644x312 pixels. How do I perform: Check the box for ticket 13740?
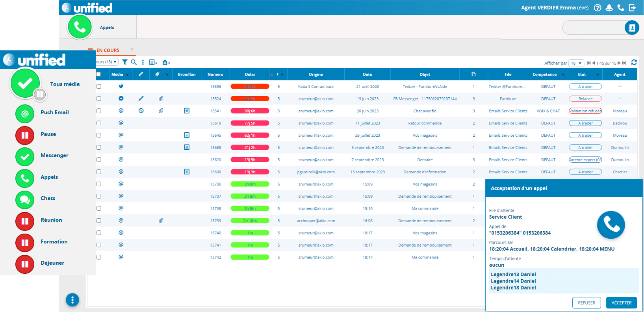(99, 233)
